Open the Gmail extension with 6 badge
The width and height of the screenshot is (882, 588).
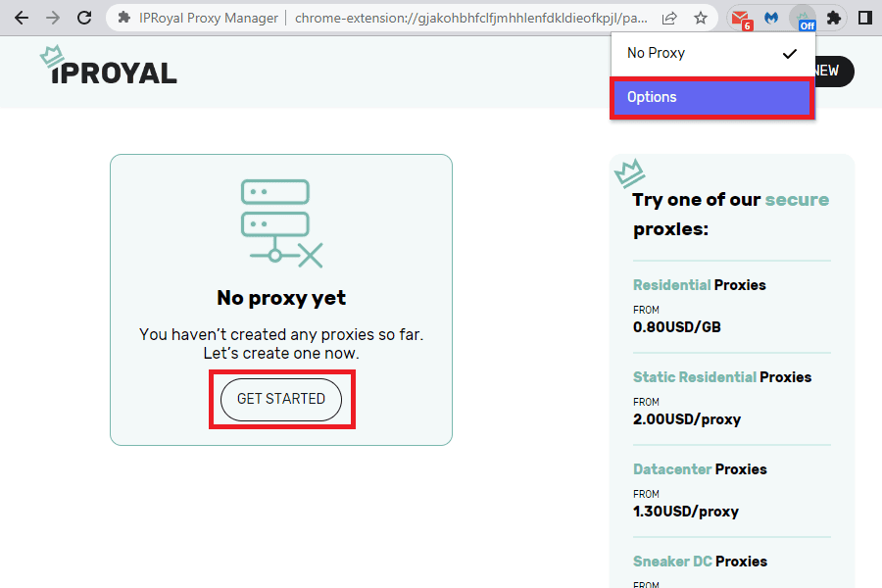[x=742, y=20]
